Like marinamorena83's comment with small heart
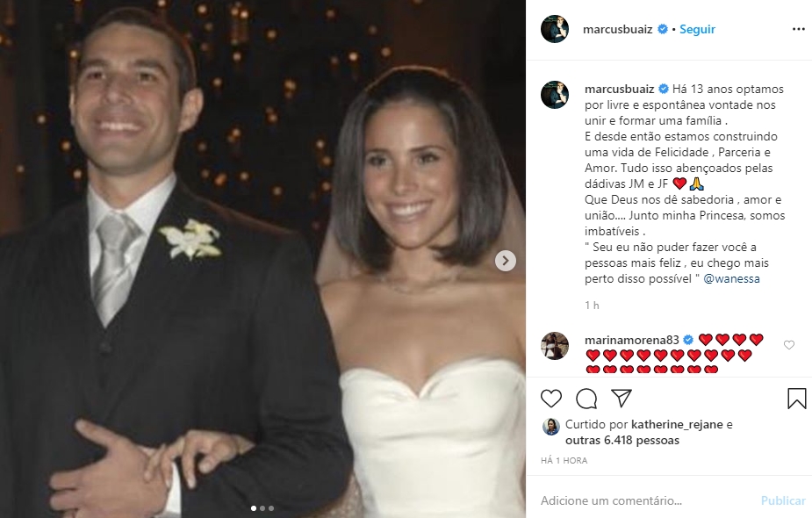The width and height of the screenshot is (812, 518). 788,345
